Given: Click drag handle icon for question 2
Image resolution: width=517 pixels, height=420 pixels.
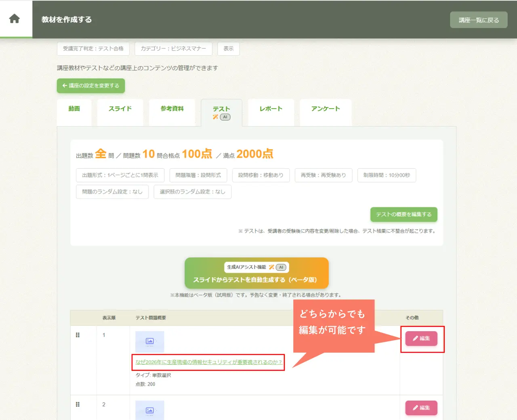Looking at the screenshot, I should pyautogui.click(x=78, y=404).
